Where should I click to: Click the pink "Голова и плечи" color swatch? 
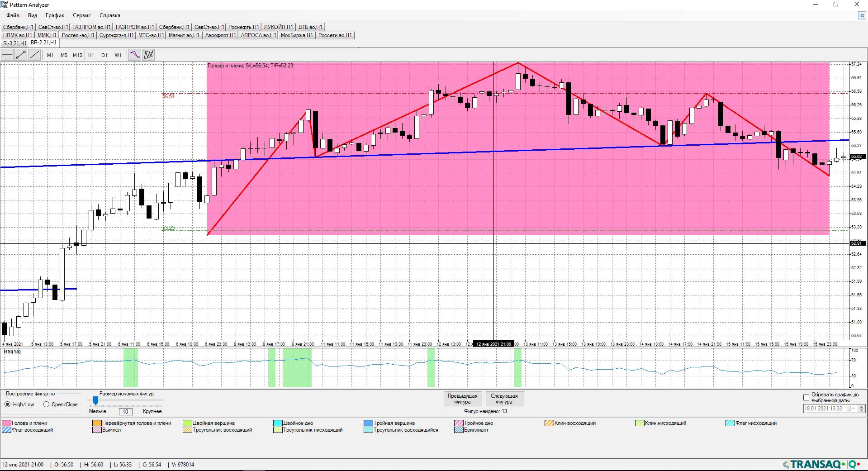click(x=6, y=423)
